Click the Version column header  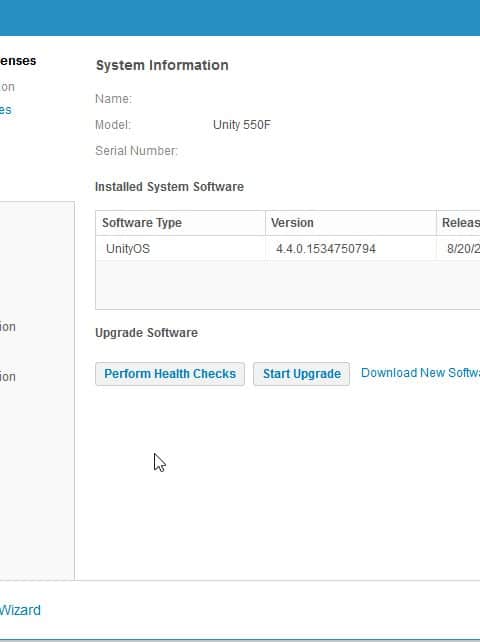(351, 223)
